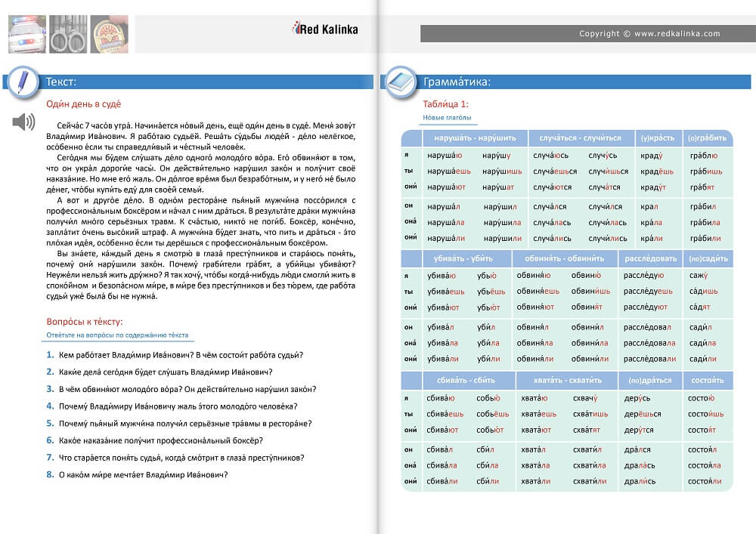Click table header (о)грабить
Viewport: 756px width, 534px height.
(708, 138)
